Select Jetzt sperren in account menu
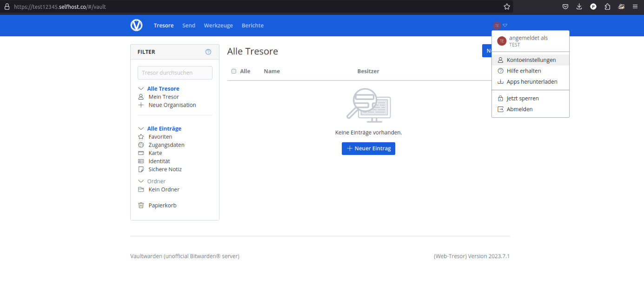 point(522,99)
